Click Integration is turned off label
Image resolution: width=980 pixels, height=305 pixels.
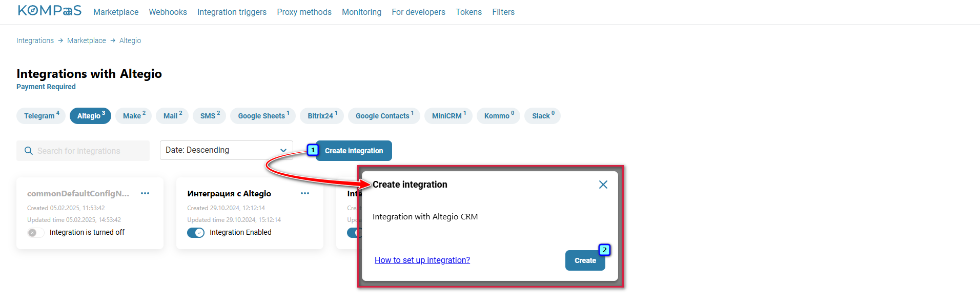(87, 232)
